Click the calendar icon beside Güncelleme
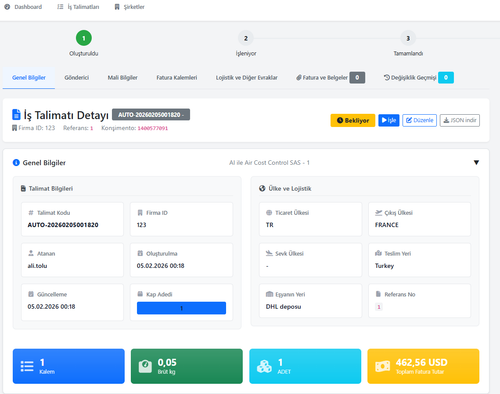 click(x=31, y=294)
